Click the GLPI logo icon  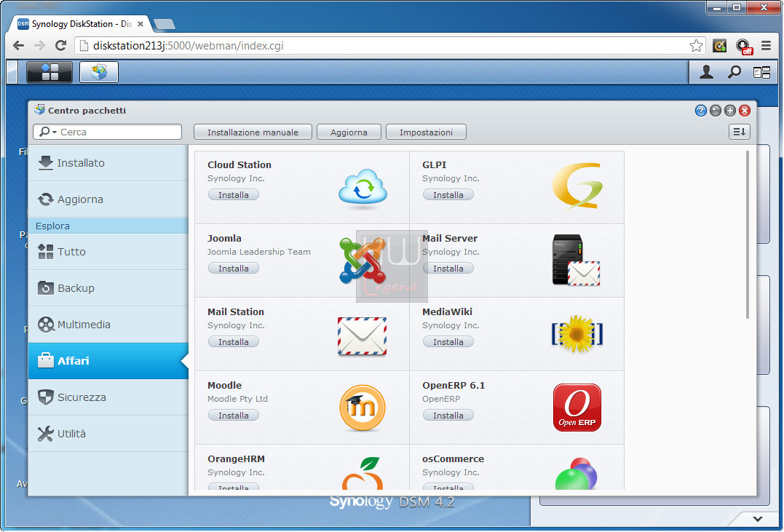pyautogui.click(x=577, y=186)
